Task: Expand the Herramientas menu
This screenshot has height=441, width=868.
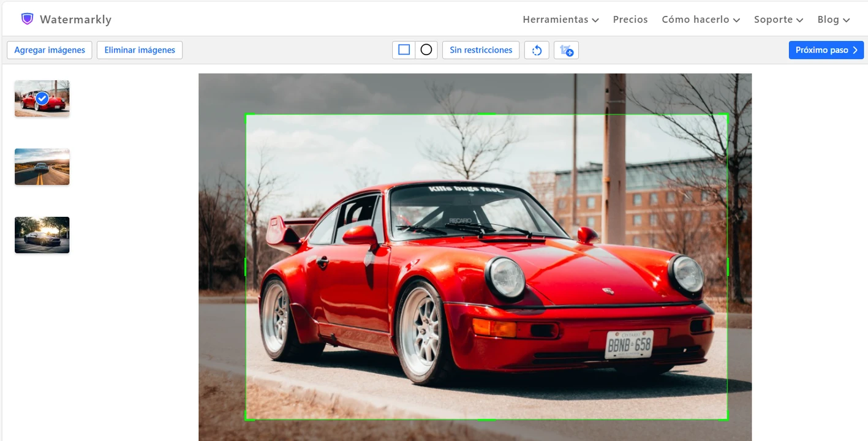Action: click(560, 20)
